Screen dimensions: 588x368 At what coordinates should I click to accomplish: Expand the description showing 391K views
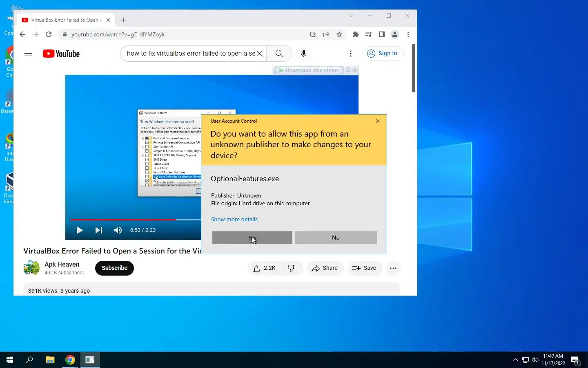pos(212,289)
